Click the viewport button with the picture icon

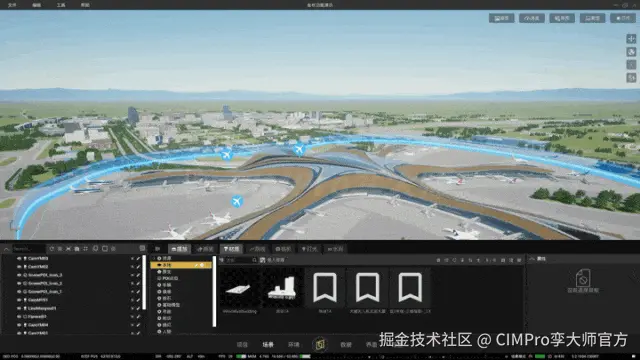point(502,18)
